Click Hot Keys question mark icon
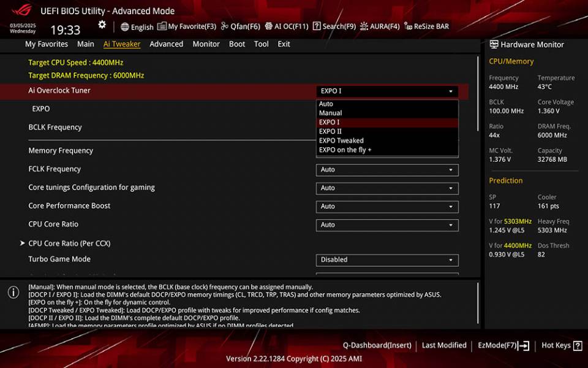This screenshot has height=368, width=588. pos(578,345)
